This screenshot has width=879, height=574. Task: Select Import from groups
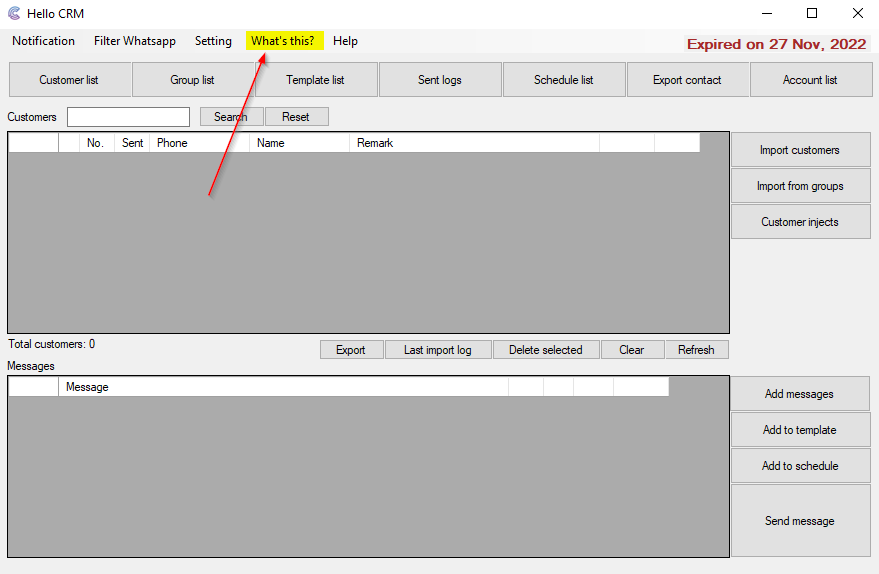coord(799,186)
